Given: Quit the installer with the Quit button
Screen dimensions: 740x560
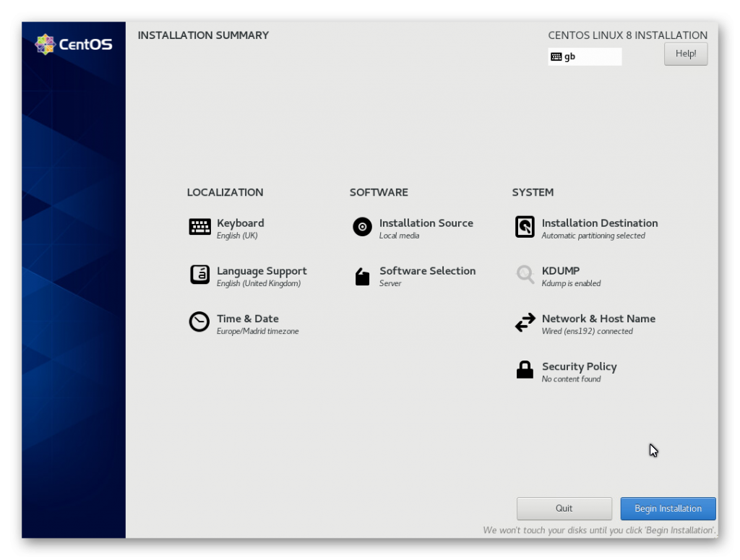Looking at the screenshot, I should 564,509.
